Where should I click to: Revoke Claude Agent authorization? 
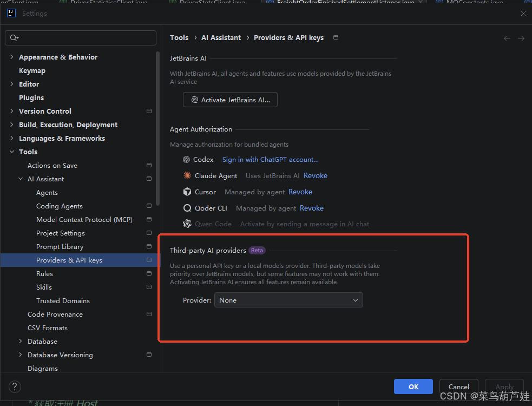tap(316, 175)
